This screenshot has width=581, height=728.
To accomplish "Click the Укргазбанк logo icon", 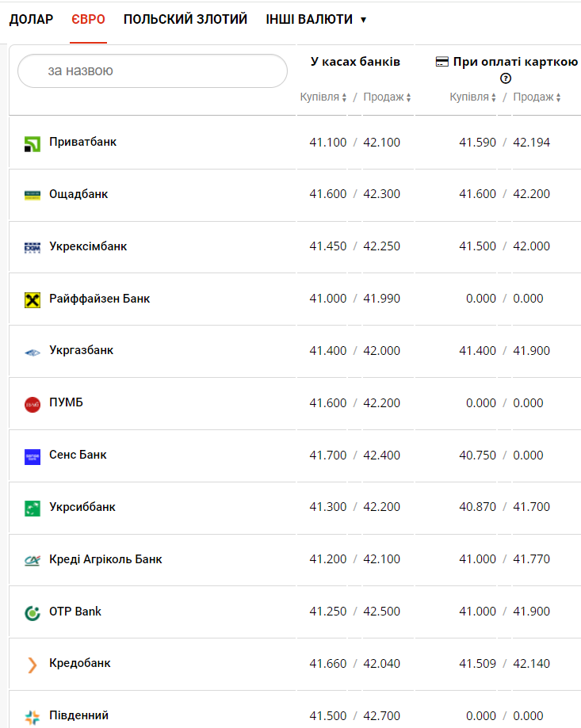I will [x=32, y=353].
